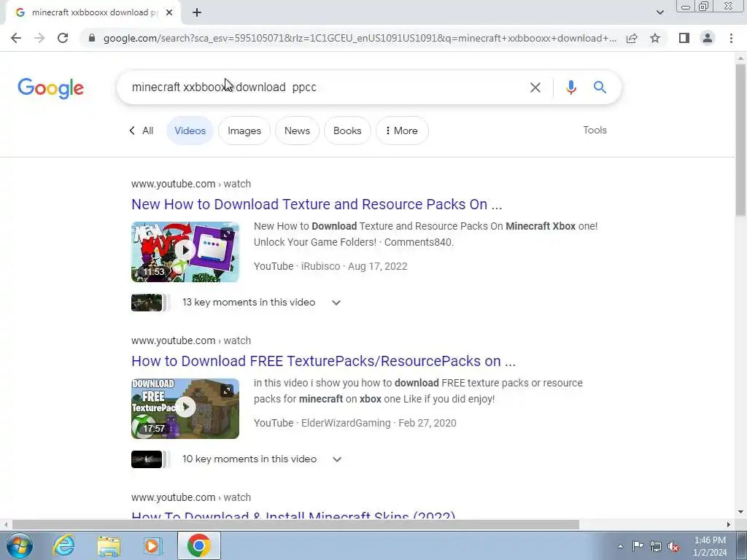Open a new tab with the plus button

(x=197, y=13)
